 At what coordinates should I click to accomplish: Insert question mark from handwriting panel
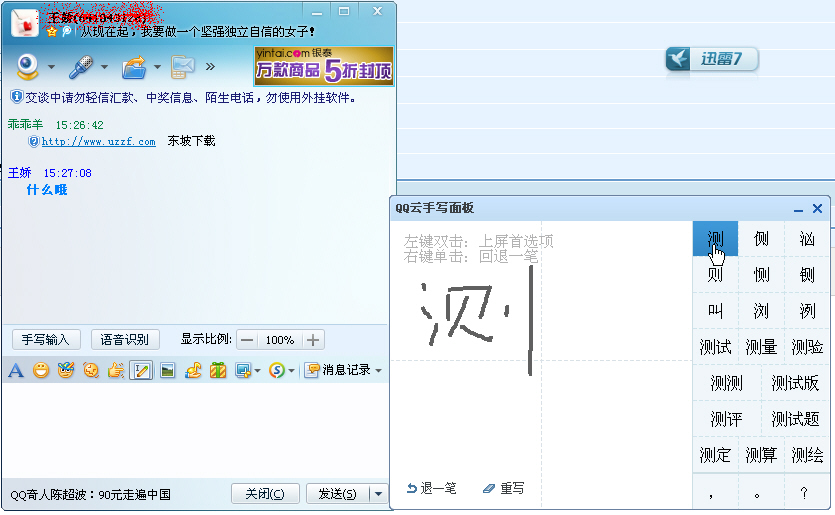pyautogui.click(x=807, y=492)
